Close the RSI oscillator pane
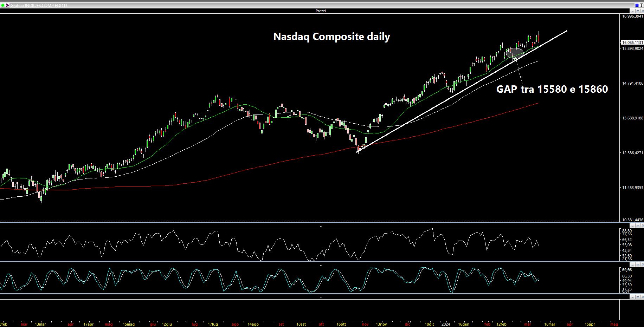 coord(642,225)
